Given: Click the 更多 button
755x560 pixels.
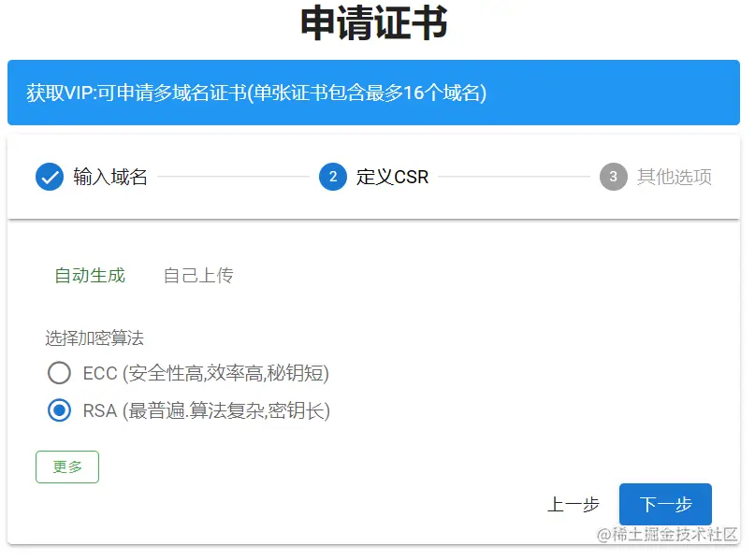Looking at the screenshot, I should pyautogui.click(x=67, y=467).
